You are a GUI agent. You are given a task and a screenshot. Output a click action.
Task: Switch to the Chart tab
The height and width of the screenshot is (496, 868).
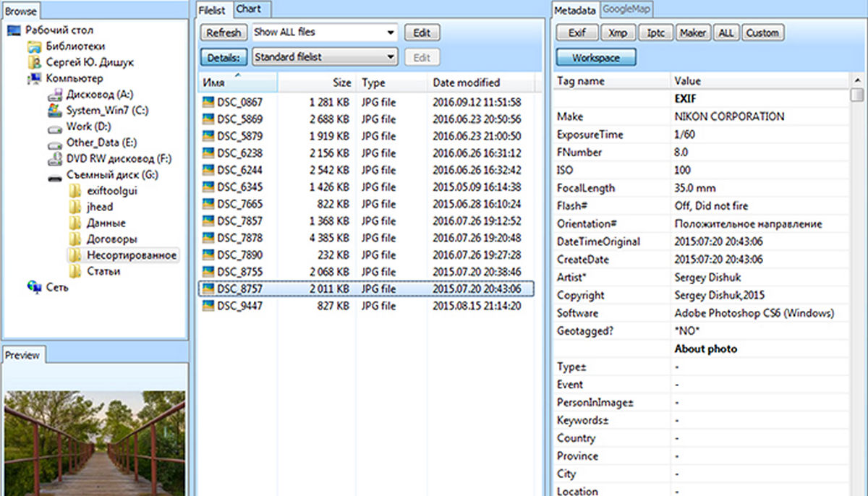click(248, 9)
